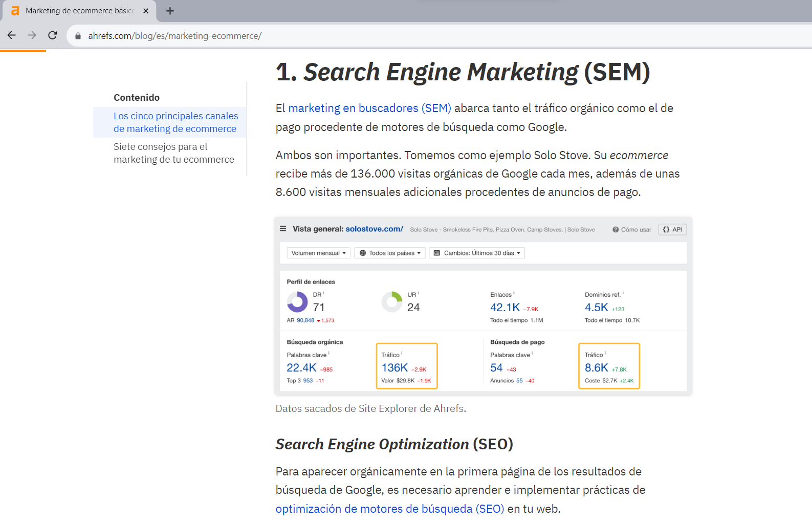Click the DR donut chart icon

(x=297, y=302)
